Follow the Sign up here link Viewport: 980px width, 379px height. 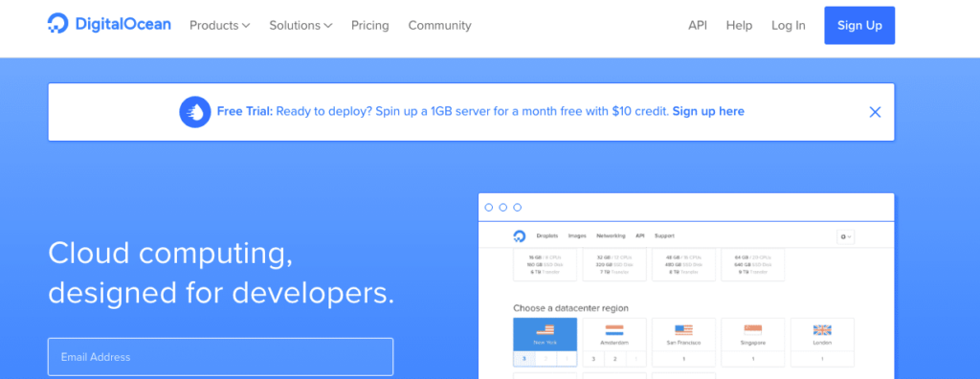pos(708,111)
